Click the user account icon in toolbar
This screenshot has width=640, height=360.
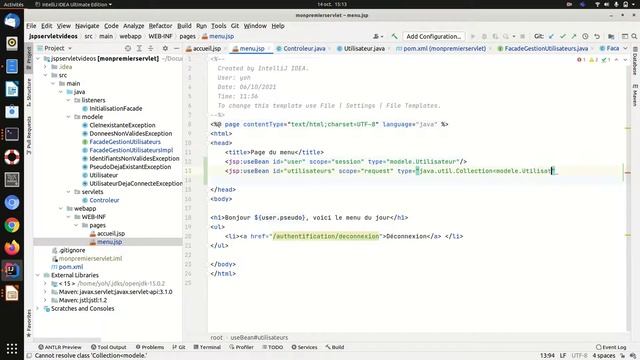click(x=378, y=36)
